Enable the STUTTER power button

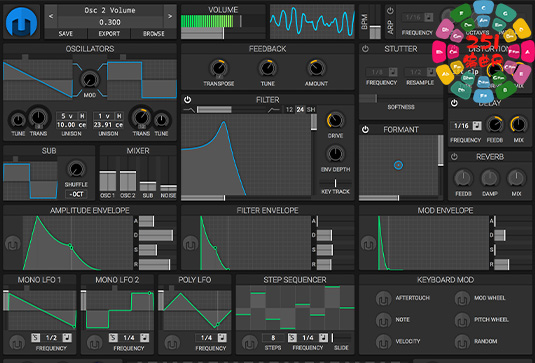[365, 49]
